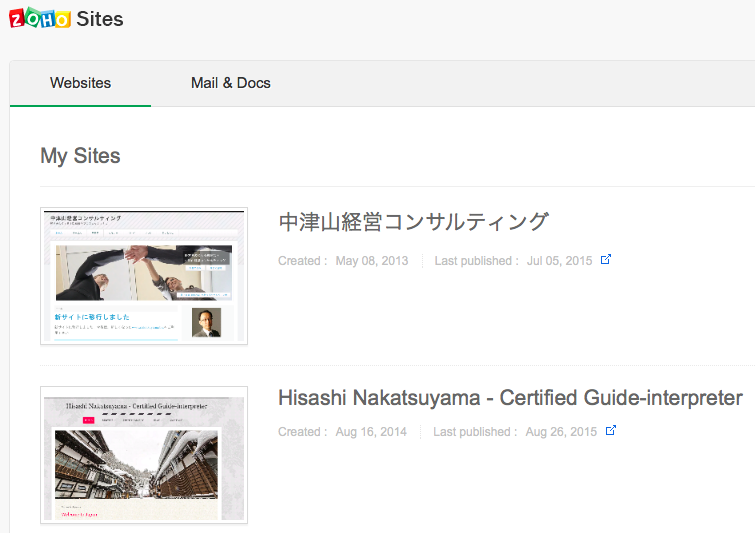
Task: Click the 中津山経営コンサルティング site thumbnail preview
Action: [144, 276]
